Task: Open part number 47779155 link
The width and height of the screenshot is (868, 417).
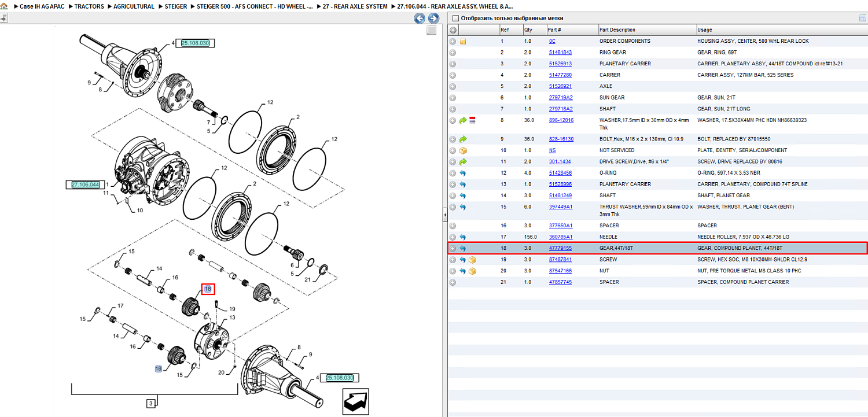Action: coord(560,248)
